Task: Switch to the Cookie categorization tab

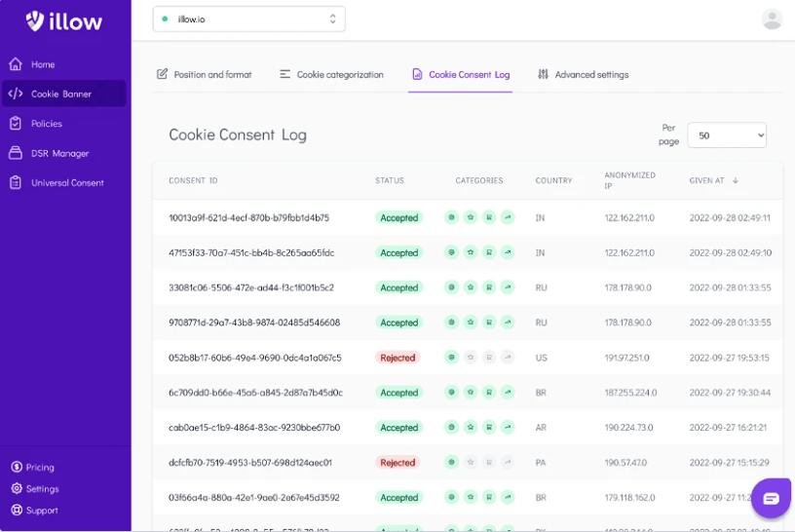Action: pos(331,74)
